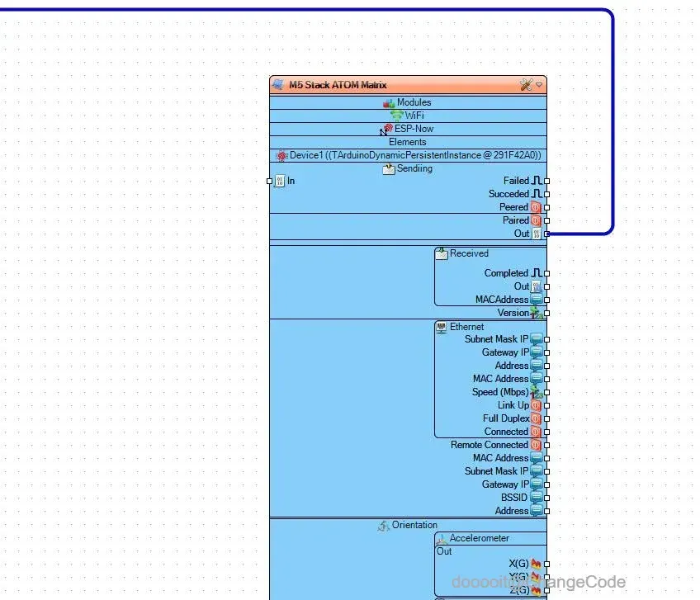The width and height of the screenshot is (700, 600).
Task: Click the Speed (Mbps) pin icon
Action: tap(537, 392)
